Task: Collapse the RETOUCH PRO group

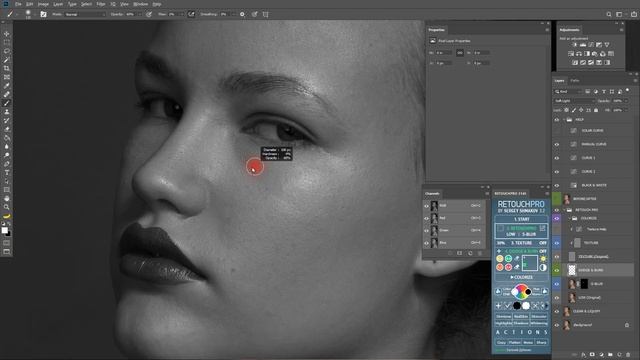Action: coord(564,210)
